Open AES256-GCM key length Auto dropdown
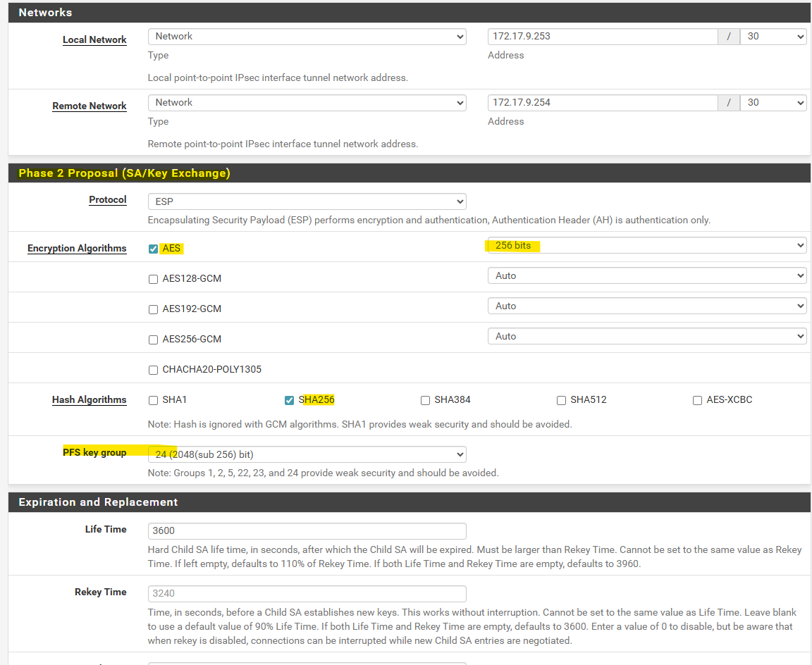The height and width of the screenshot is (665, 812). pyautogui.click(x=647, y=337)
